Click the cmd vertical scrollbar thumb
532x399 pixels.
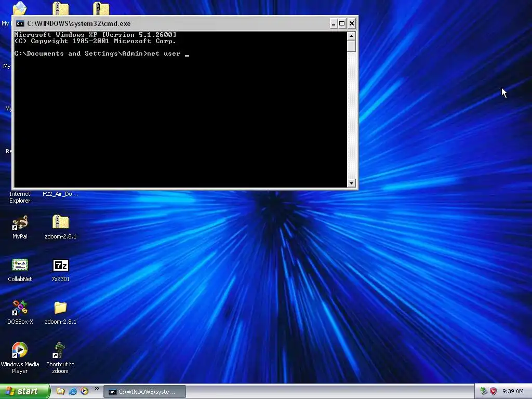[351, 46]
